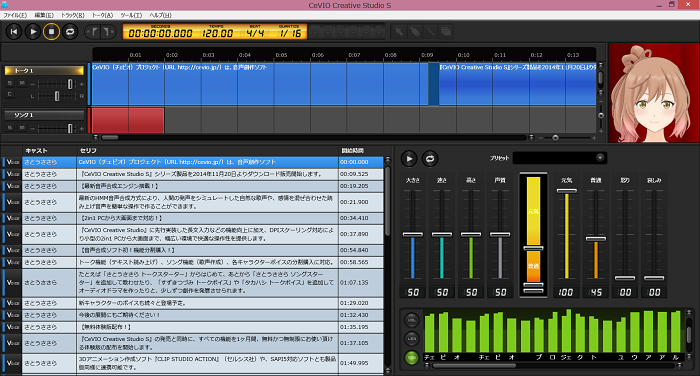Click the 大きさ volume slider handle

(x=412, y=234)
